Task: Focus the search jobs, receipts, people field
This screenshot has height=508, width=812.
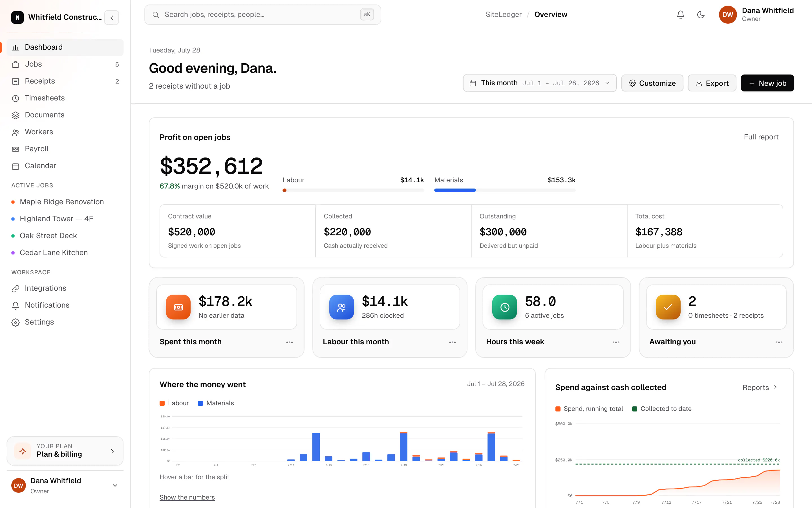Action: pyautogui.click(x=263, y=15)
